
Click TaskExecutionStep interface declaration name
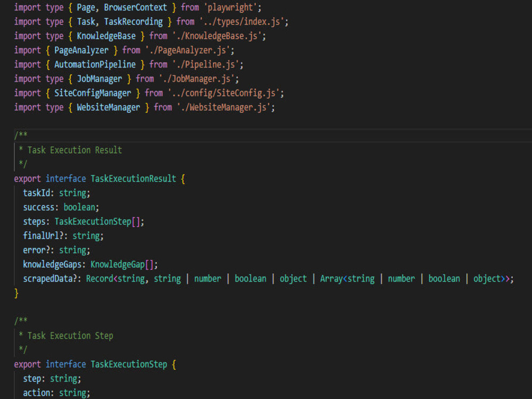click(129, 364)
